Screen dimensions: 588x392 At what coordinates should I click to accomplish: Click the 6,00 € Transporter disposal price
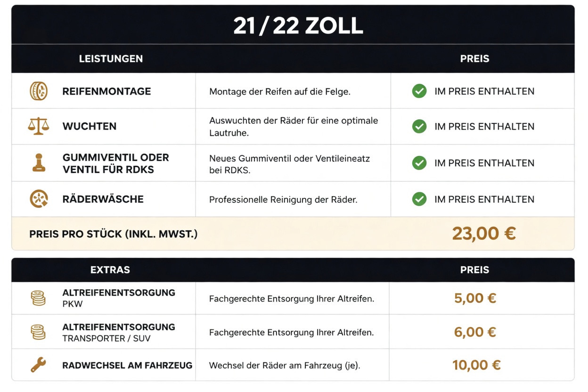(x=475, y=332)
